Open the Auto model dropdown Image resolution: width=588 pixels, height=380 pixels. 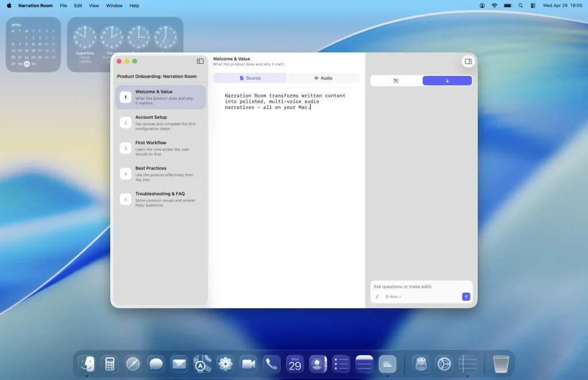pos(393,296)
